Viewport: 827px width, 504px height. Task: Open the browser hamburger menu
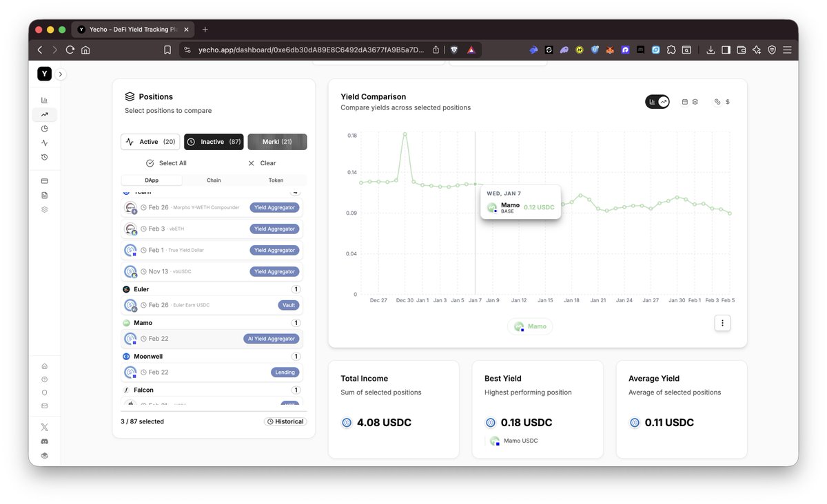[x=787, y=50]
